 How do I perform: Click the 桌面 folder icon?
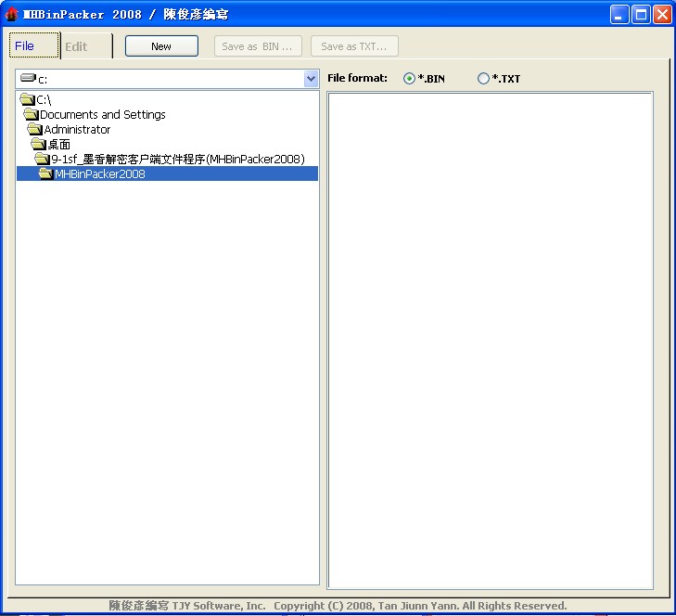(x=38, y=144)
